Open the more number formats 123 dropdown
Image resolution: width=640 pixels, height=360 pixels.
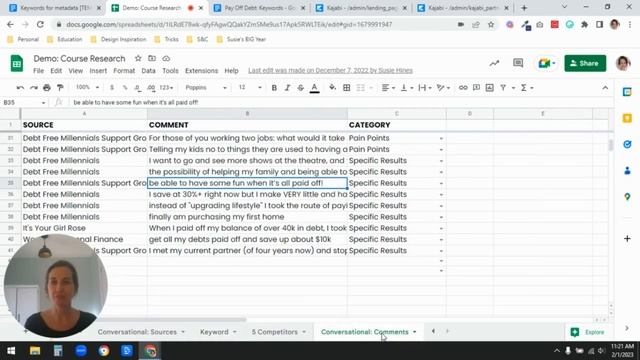[x=167, y=88]
